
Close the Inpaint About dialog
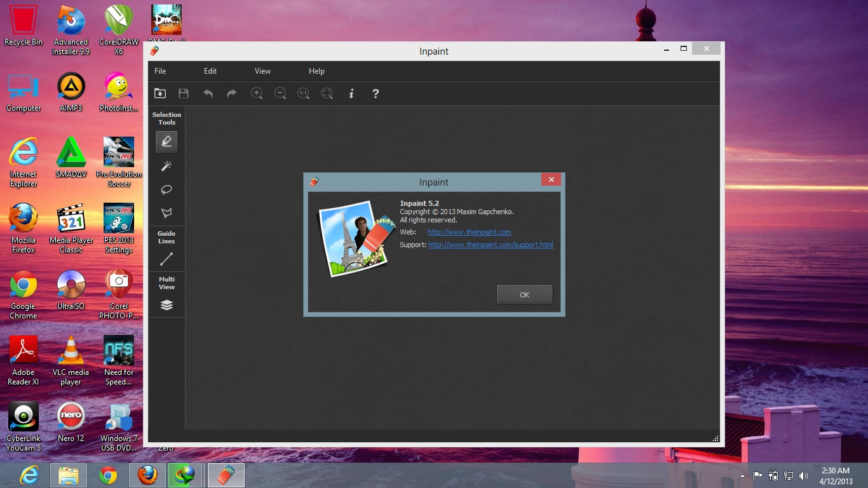pos(551,180)
